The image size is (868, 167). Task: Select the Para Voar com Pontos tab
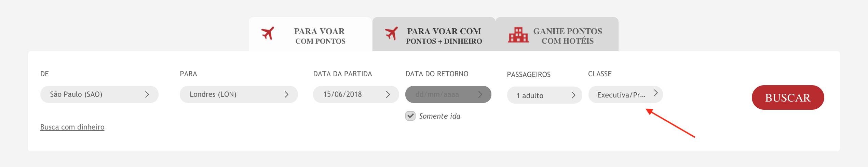[310, 34]
